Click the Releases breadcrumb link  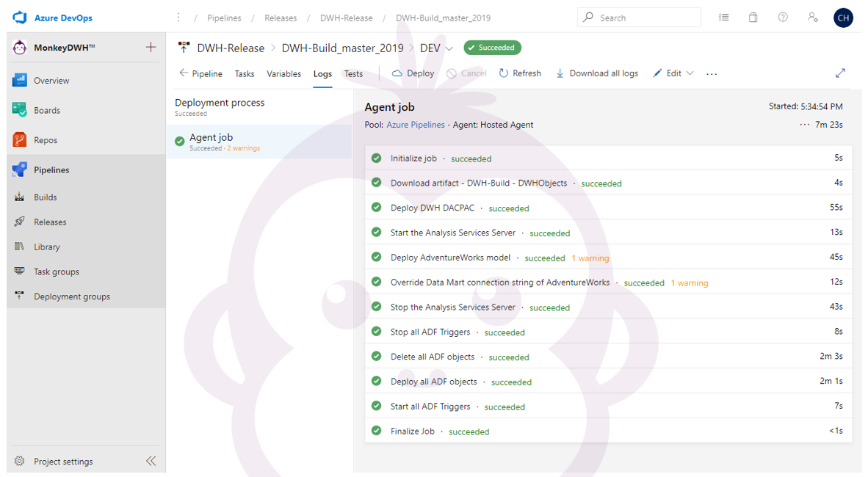[x=281, y=18]
